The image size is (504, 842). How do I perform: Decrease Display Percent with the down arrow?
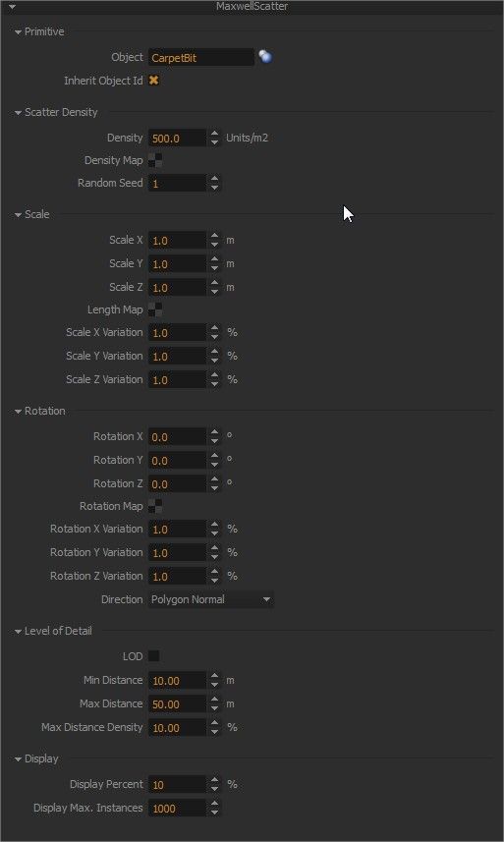(215, 789)
